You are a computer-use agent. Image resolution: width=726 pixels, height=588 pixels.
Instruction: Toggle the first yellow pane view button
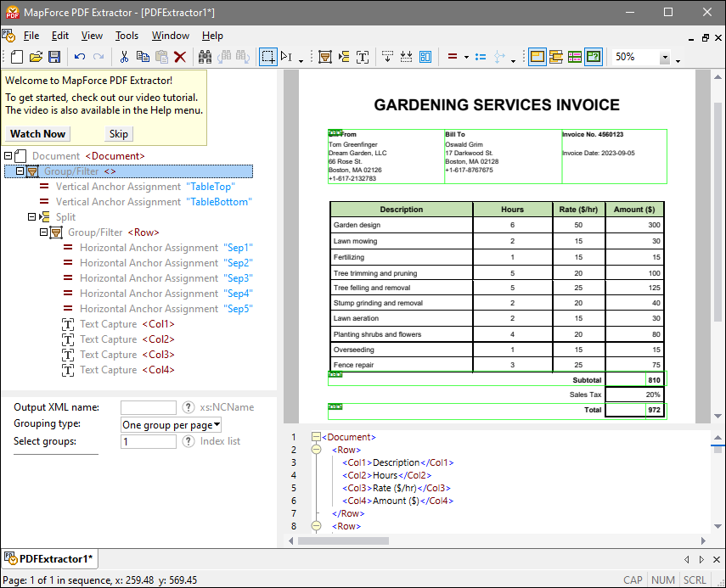pos(537,57)
